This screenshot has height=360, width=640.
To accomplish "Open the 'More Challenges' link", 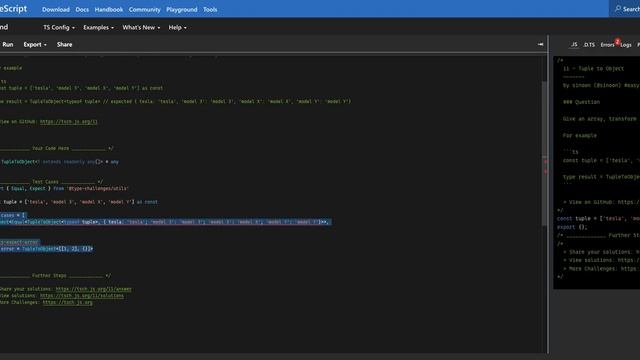I will (x=67, y=302).
